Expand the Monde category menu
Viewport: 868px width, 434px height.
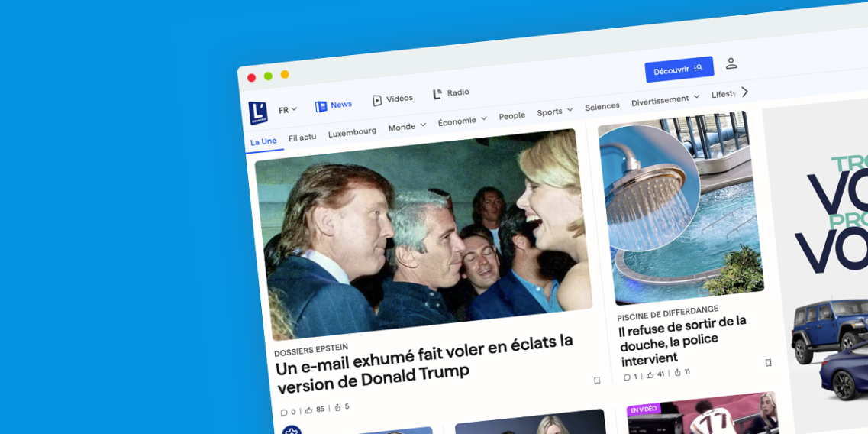[x=407, y=126]
